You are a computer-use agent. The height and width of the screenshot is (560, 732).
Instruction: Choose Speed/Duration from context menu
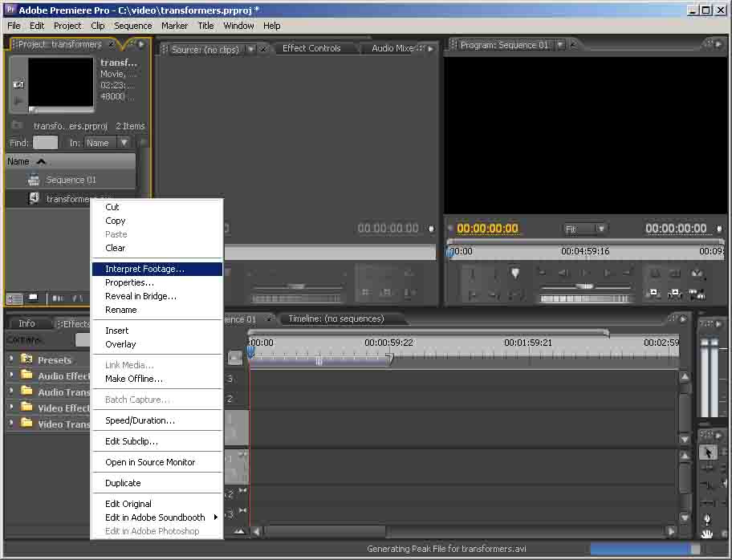click(157, 420)
